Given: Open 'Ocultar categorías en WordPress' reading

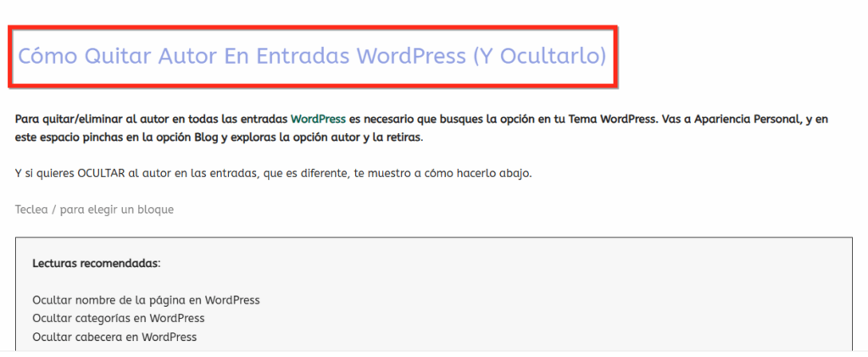Looking at the screenshot, I should [119, 318].
